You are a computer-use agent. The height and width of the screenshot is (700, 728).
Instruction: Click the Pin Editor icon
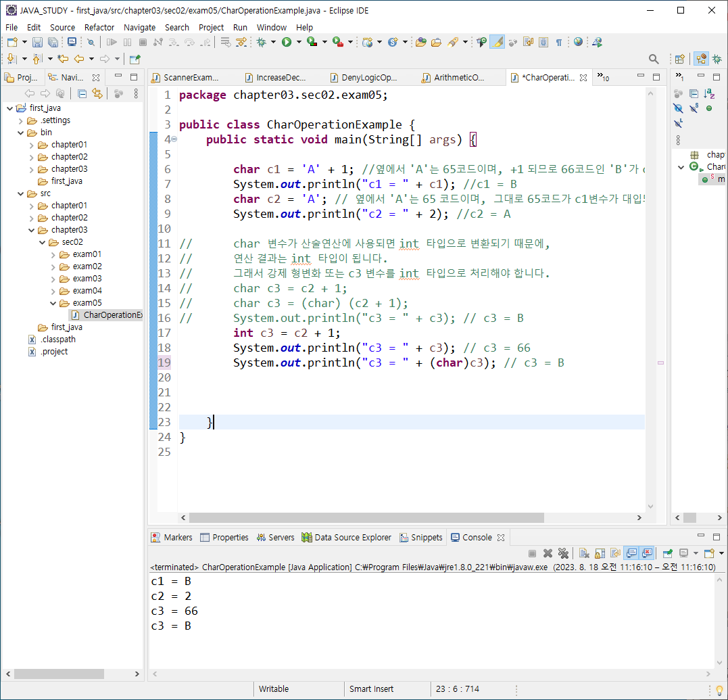pyautogui.click(x=135, y=59)
